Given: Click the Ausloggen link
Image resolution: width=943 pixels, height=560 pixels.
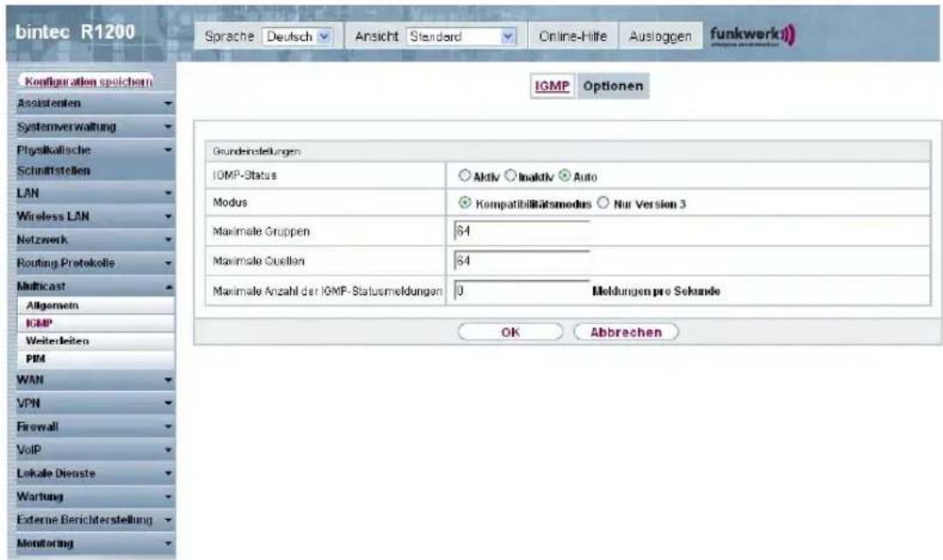Looking at the screenshot, I should (x=659, y=37).
